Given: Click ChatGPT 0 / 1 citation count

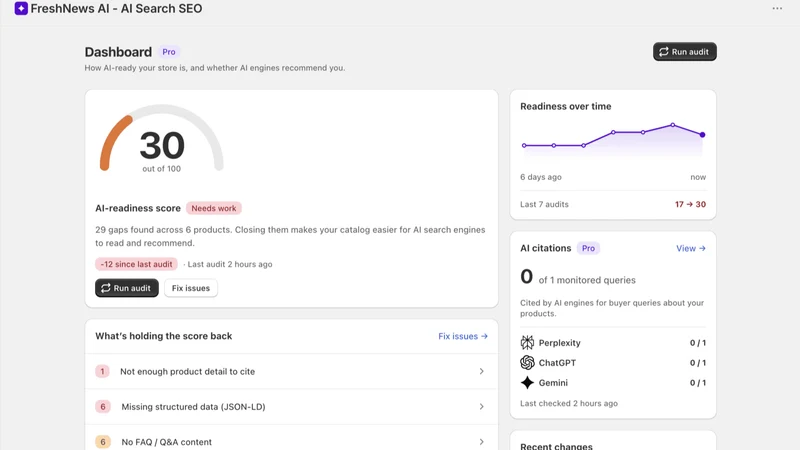Looking at the screenshot, I should 698,363.
